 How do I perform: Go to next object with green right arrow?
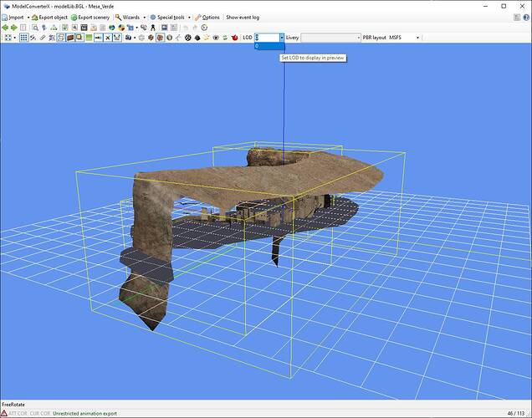pyautogui.click(x=14, y=28)
